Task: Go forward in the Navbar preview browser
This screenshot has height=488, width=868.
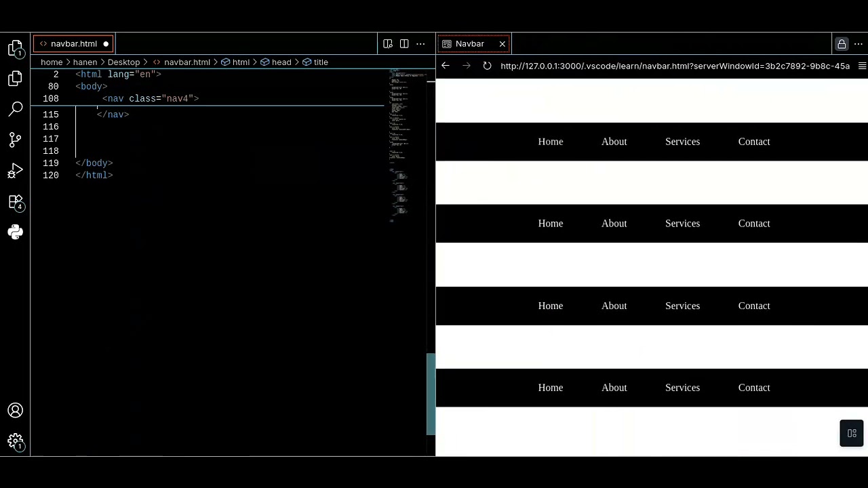Action: [x=467, y=66]
